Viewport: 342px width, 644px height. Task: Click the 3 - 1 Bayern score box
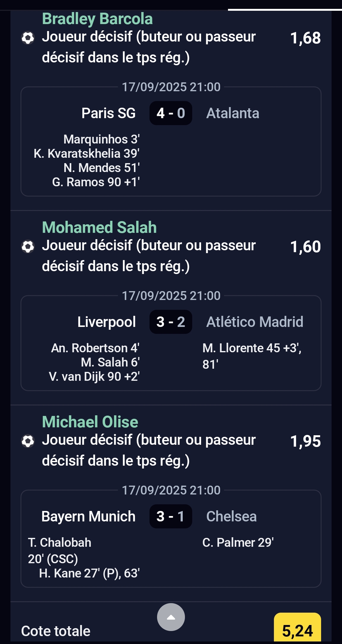171,516
